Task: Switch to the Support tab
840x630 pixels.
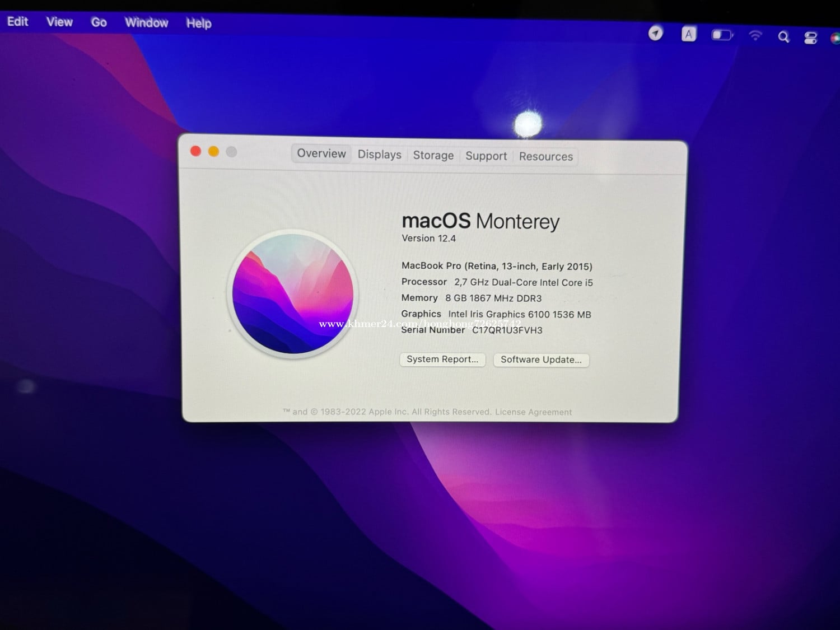Action: coord(486,156)
